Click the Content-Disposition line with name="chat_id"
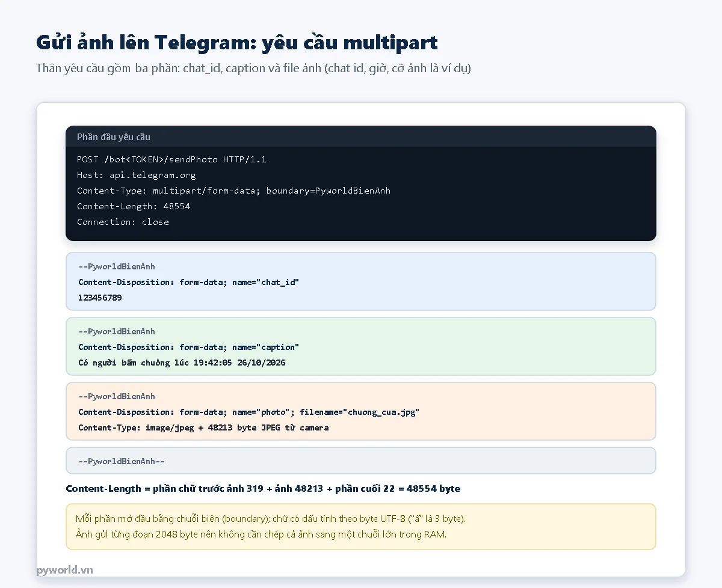Screen dimensions: 722x588 (x=189, y=282)
